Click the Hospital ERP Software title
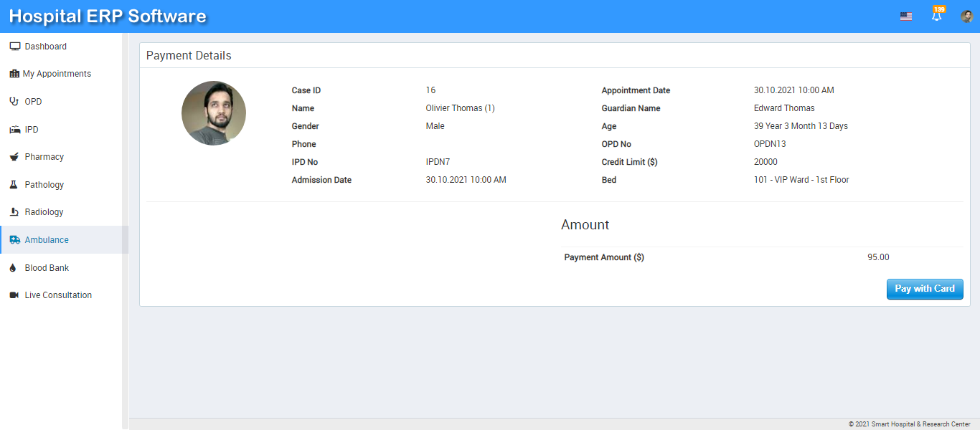 pyautogui.click(x=108, y=16)
